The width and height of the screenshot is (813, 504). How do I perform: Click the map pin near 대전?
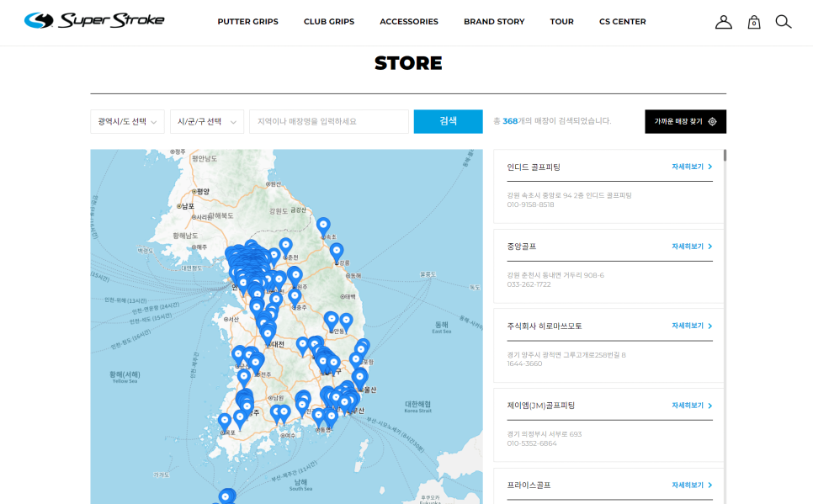point(268,335)
